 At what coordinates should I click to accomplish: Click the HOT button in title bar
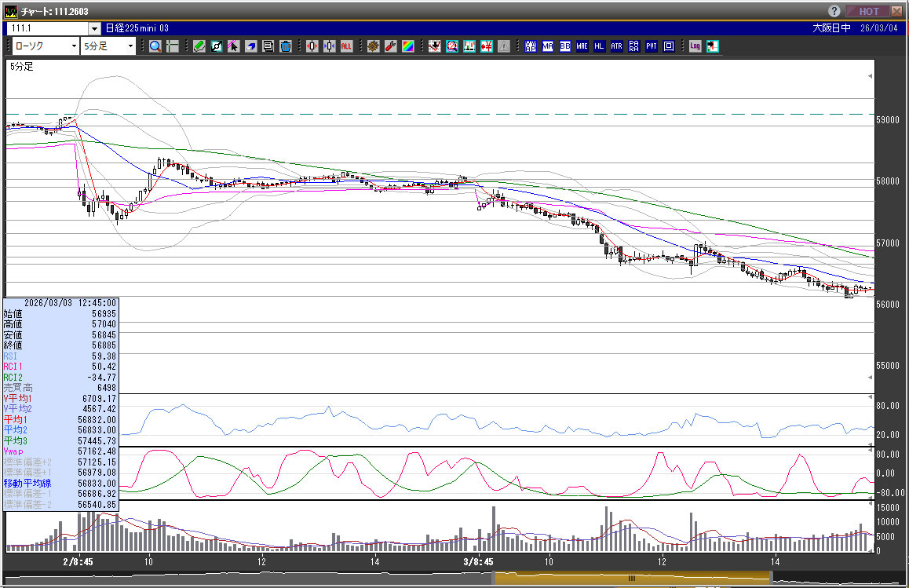coord(868,11)
